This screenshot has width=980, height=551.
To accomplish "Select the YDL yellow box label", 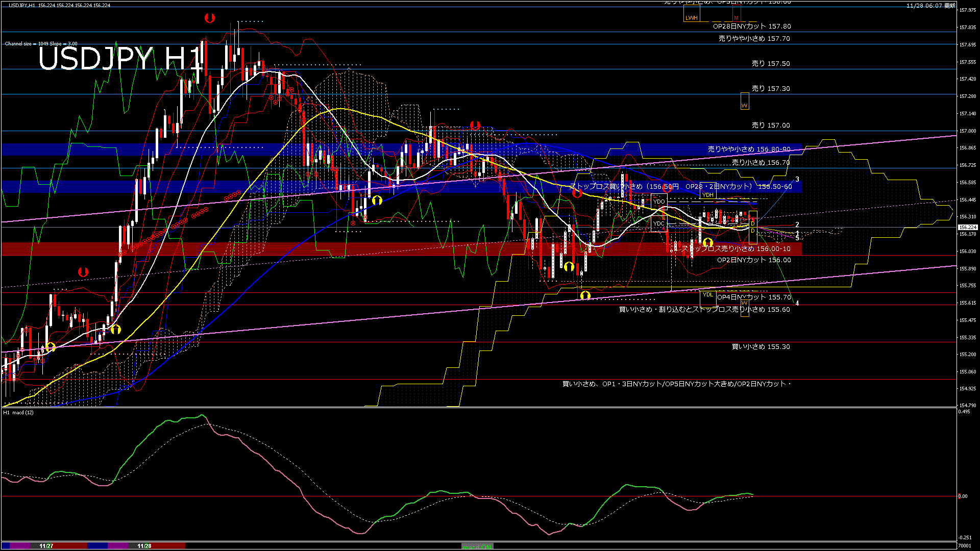I will pos(707,294).
